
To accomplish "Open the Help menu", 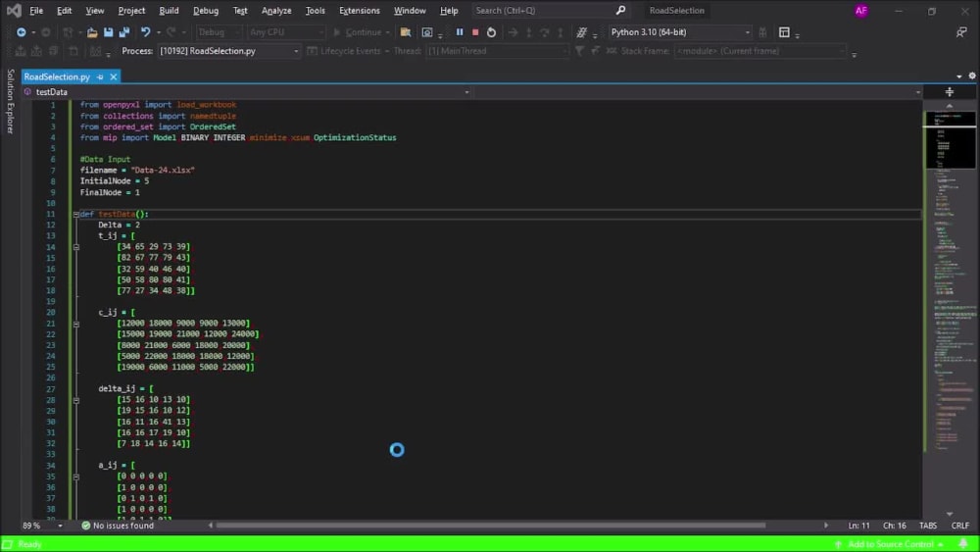I will 449,11.
